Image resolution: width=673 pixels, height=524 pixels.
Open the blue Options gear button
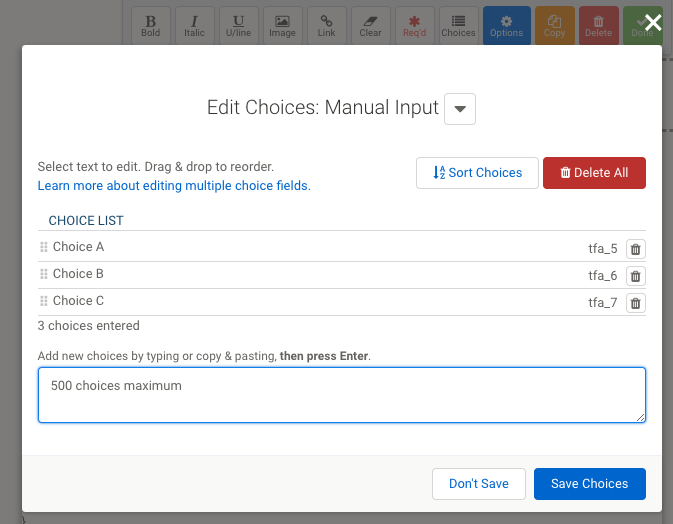506,25
